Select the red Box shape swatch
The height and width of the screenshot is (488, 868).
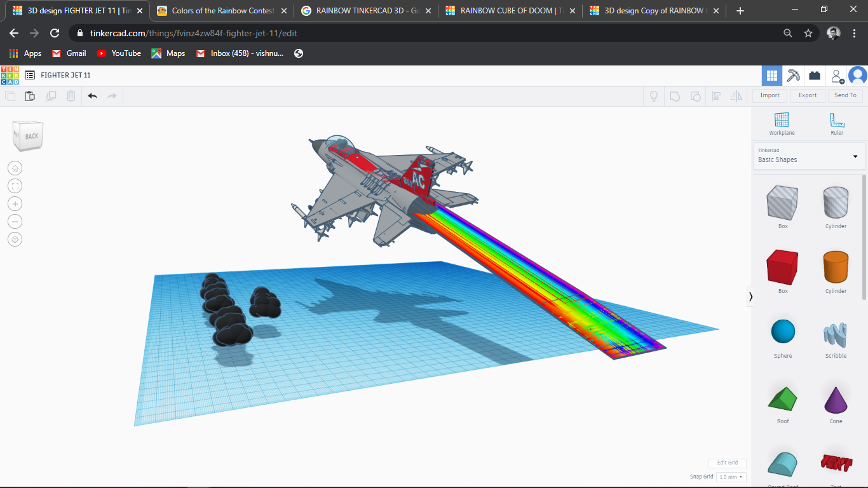click(x=782, y=268)
